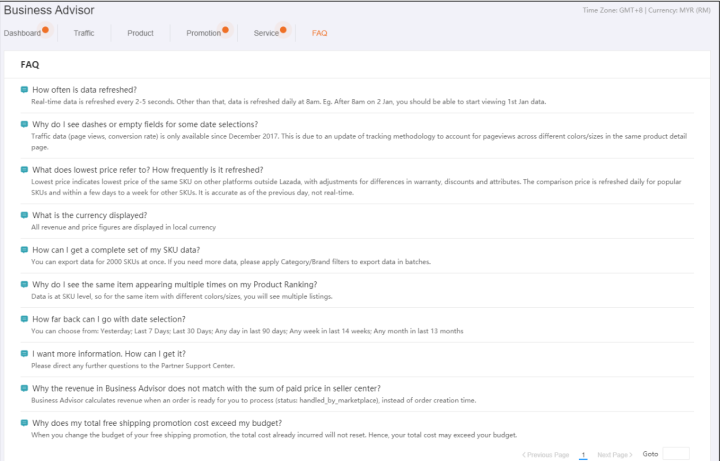Select the FAQ tab
This screenshot has width=720, height=461.
pos(319,33)
